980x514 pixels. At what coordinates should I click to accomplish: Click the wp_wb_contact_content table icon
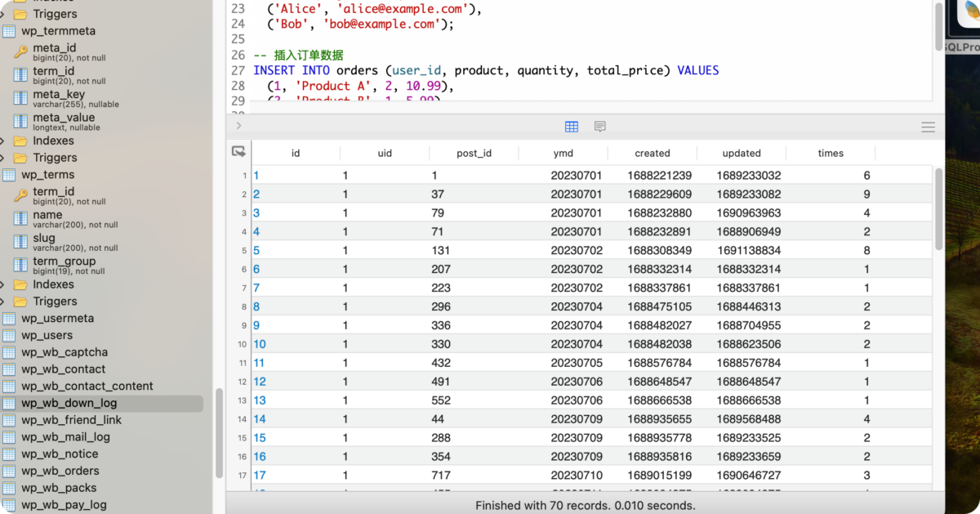9,387
